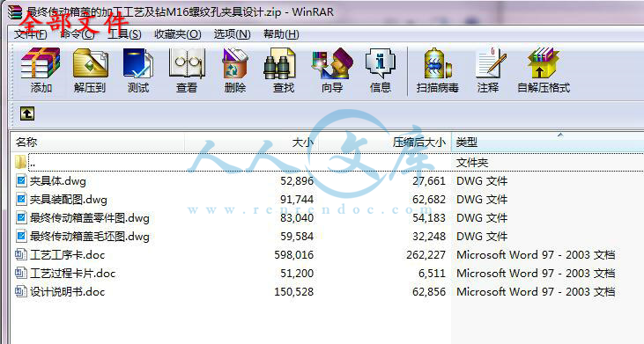Image resolution: width=644 pixels, height=344 pixels.
Task: Select file 夹具装配图.dwg
Action: pos(68,200)
